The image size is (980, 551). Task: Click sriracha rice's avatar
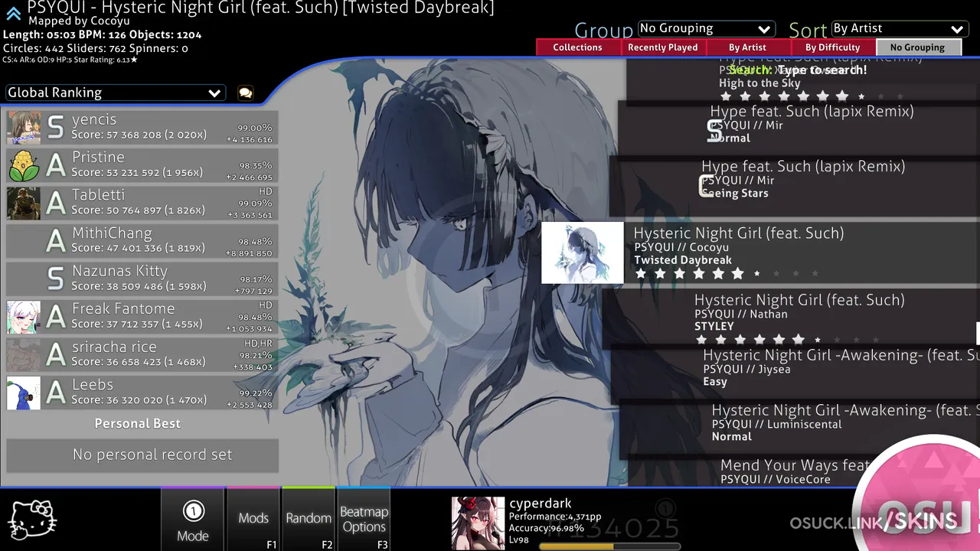24,354
